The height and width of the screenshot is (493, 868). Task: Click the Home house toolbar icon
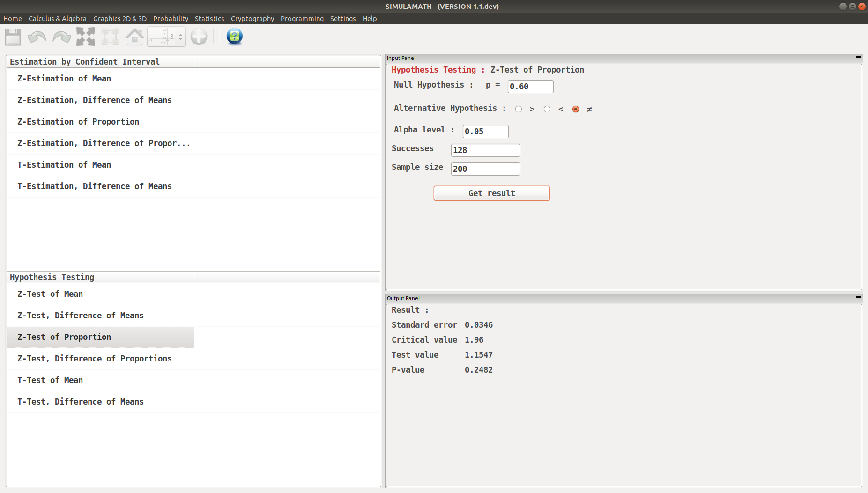pos(134,37)
